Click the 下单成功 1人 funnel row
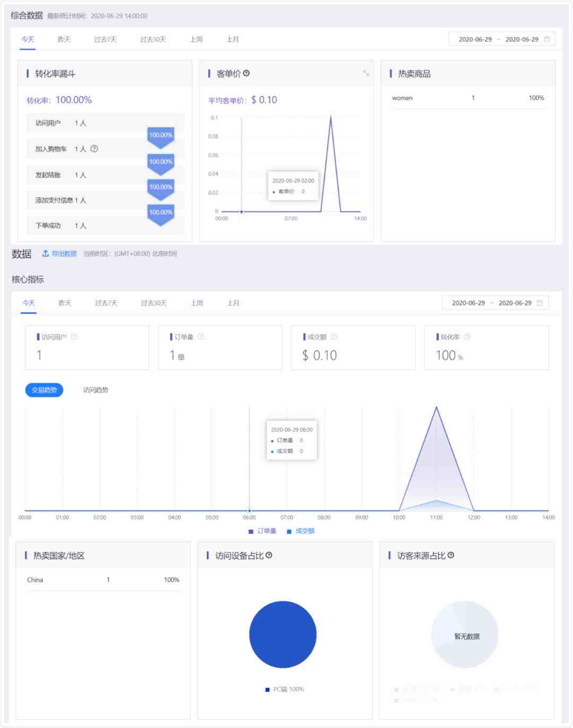 click(105, 226)
